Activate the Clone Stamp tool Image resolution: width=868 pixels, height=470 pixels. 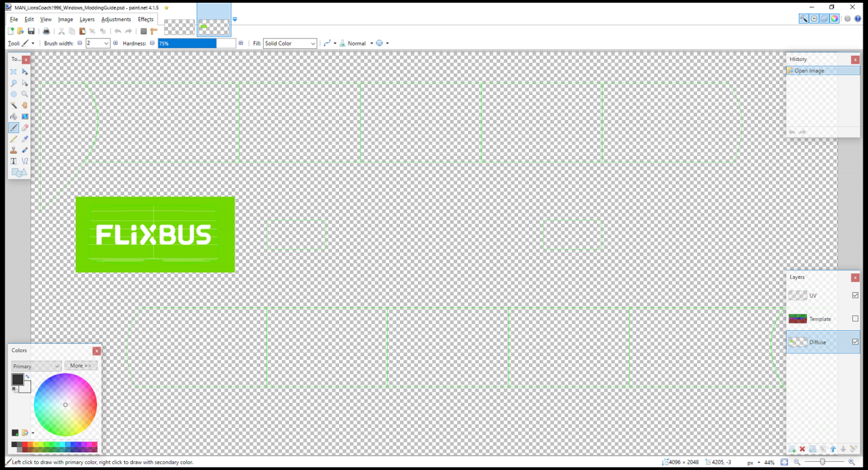[14, 150]
